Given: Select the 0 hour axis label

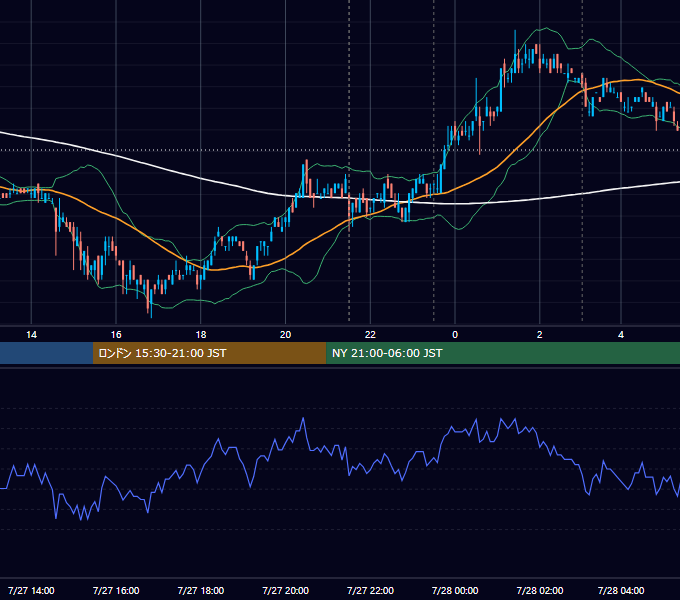Looking at the screenshot, I should click(x=455, y=335).
